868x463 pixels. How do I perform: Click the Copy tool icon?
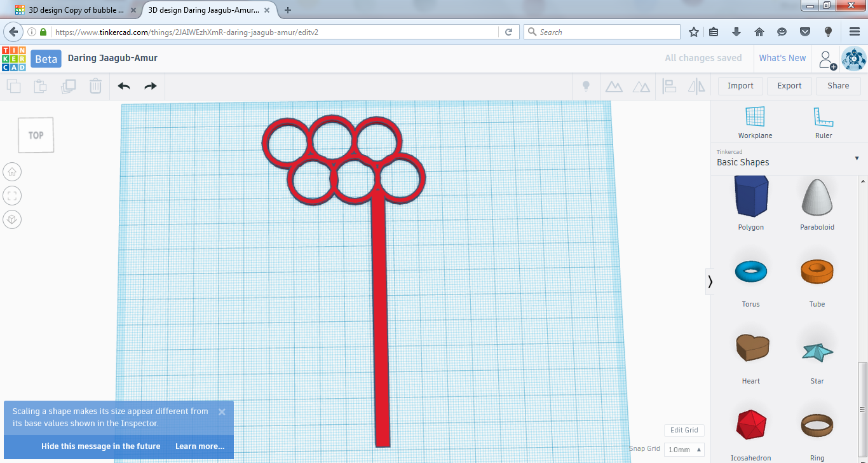coord(13,86)
